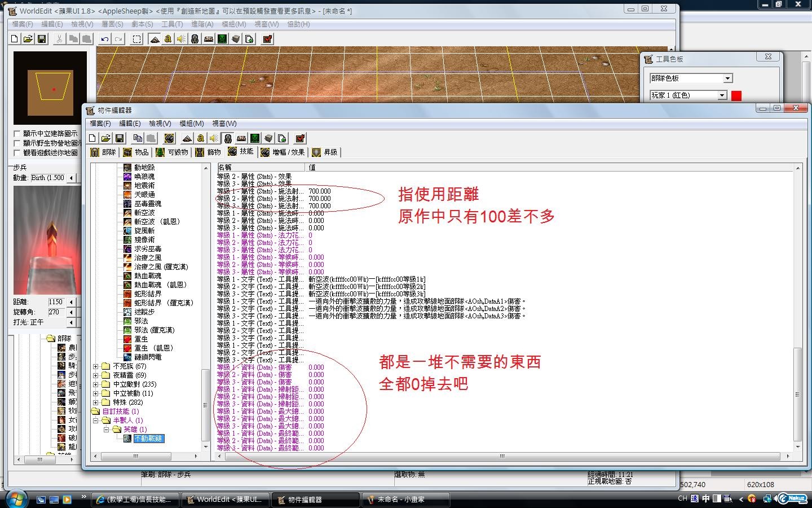Open 模組(M) menu in Object Editor
Screen dimensions: 812x508
191,124
